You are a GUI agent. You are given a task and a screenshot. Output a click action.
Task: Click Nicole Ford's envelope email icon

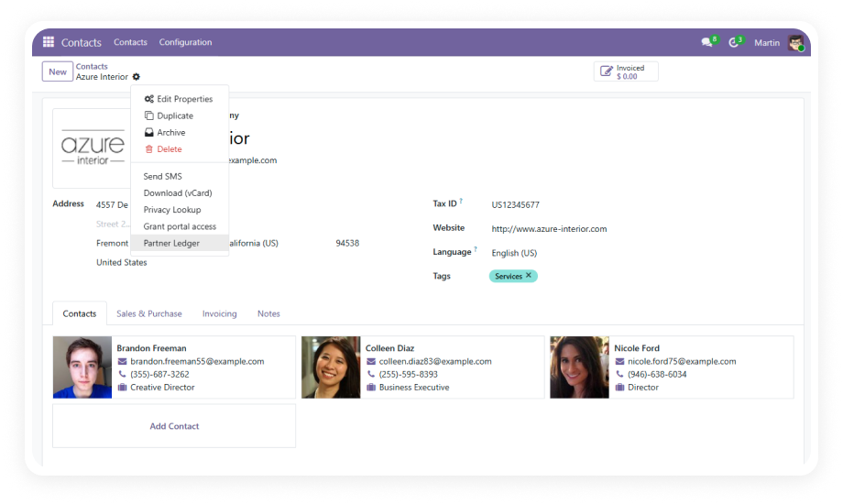(x=620, y=361)
